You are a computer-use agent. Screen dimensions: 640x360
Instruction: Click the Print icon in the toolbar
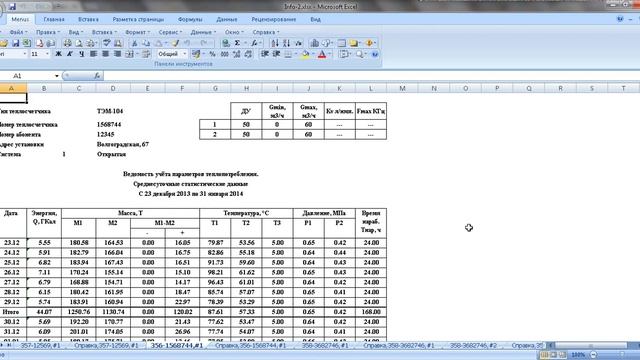coord(68,43)
